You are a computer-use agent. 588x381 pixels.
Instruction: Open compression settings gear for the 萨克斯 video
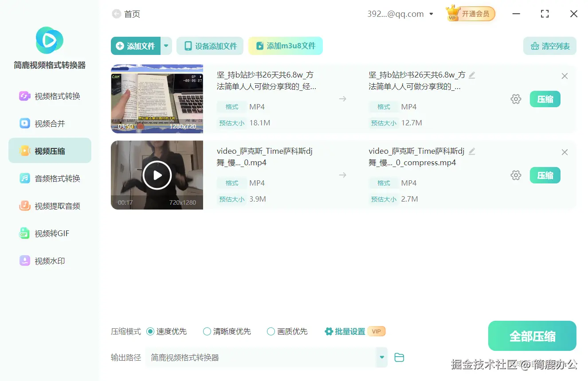516,175
